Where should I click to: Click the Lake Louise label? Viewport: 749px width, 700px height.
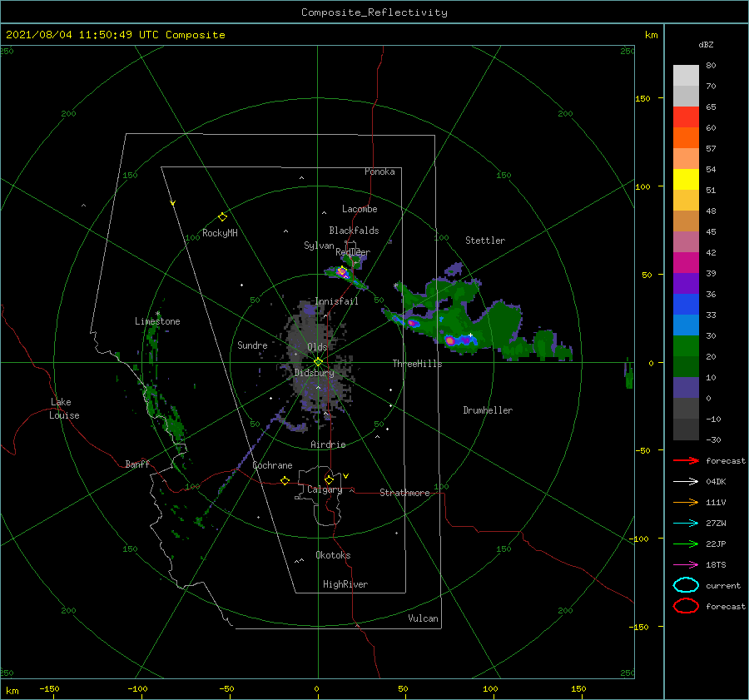(x=64, y=409)
